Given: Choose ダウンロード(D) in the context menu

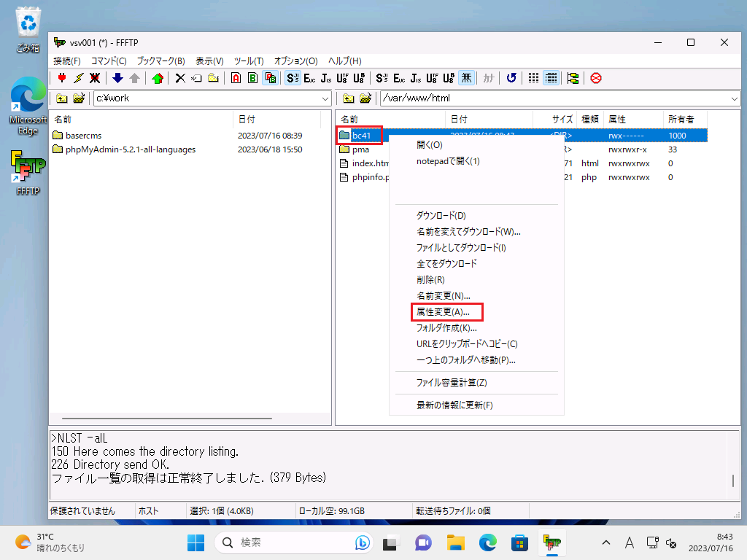Looking at the screenshot, I should tap(441, 216).
